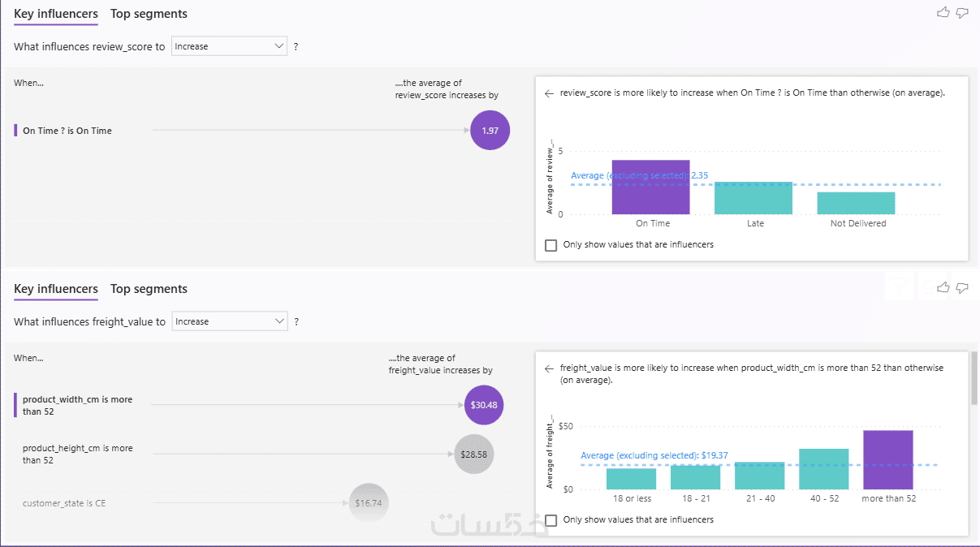Enable influencers-only checkbox in review_score chart
Viewport: 980px width, 547px height.
coord(551,245)
